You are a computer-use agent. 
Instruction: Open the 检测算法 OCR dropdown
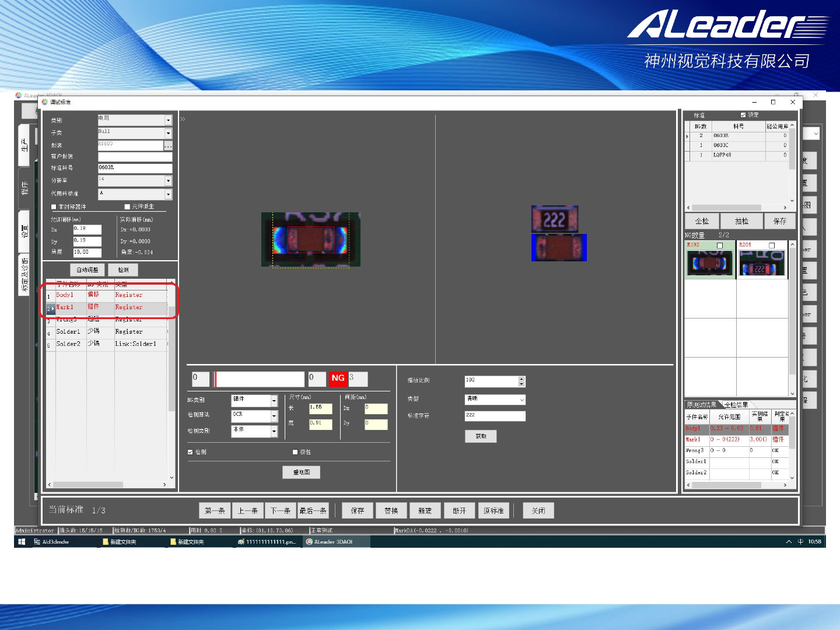coord(274,415)
